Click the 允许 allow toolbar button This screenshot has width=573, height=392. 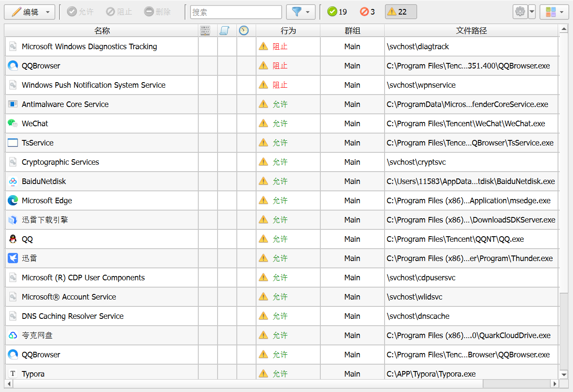coord(81,12)
